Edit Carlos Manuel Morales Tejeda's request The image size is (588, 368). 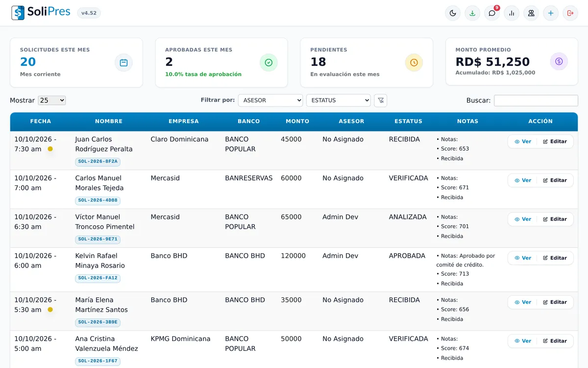(555, 180)
